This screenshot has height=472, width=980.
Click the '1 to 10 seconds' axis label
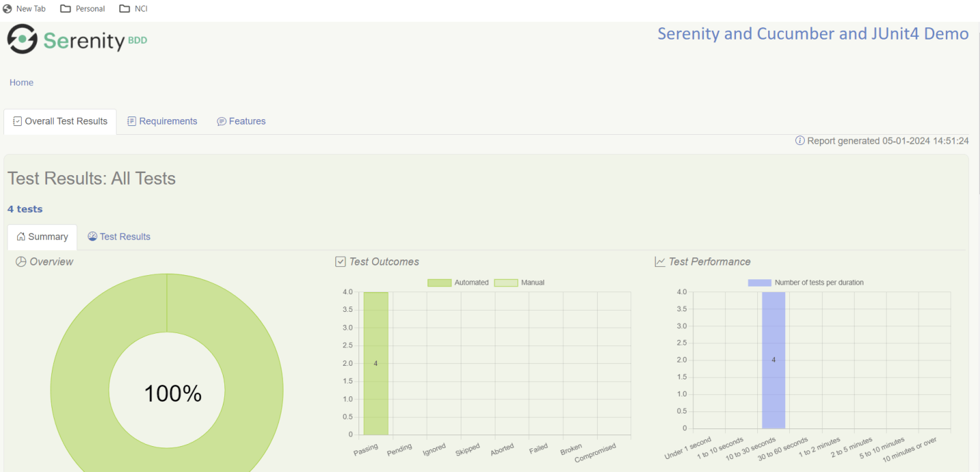coord(720,449)
